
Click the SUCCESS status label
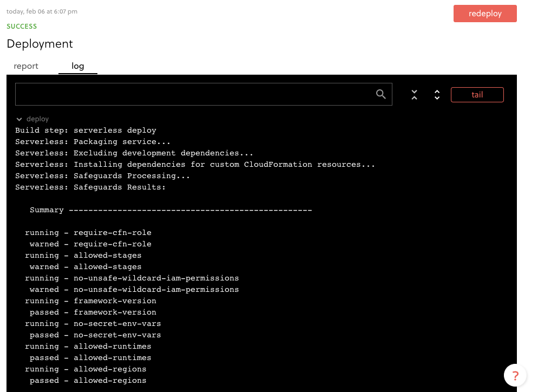(22, 27)
